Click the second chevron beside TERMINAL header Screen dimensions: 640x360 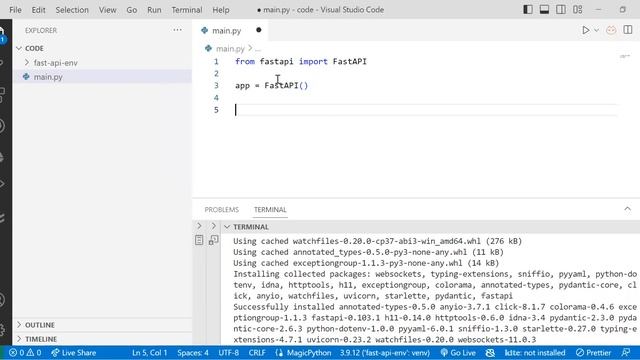pyautogui.click(x=213, y=226)
